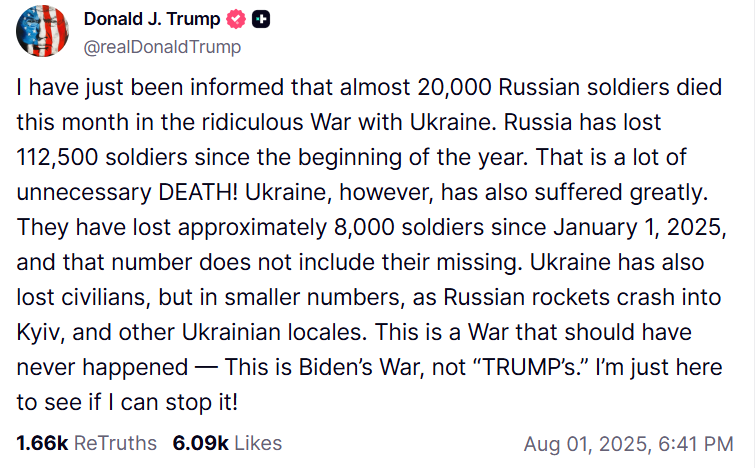
Task: Open the "Donald J. Trump" display name
Action: click(x=154, y=20)
